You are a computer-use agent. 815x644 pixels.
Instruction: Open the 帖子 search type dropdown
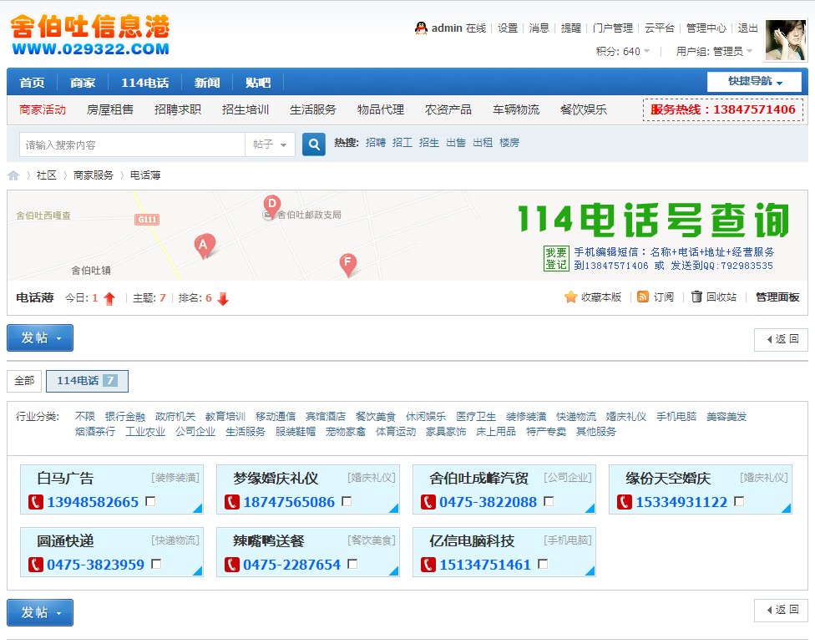(270, 145)
